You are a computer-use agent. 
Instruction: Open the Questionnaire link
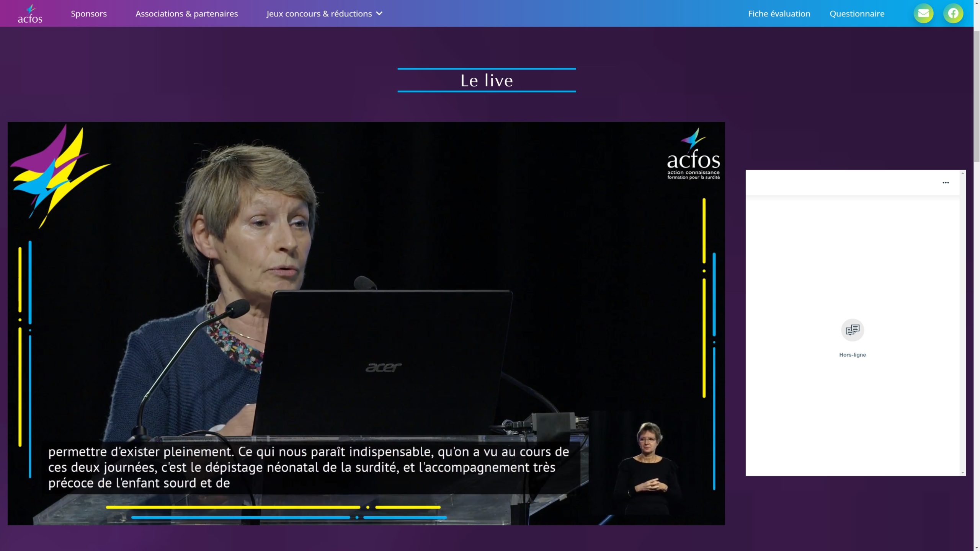point(857,14)
